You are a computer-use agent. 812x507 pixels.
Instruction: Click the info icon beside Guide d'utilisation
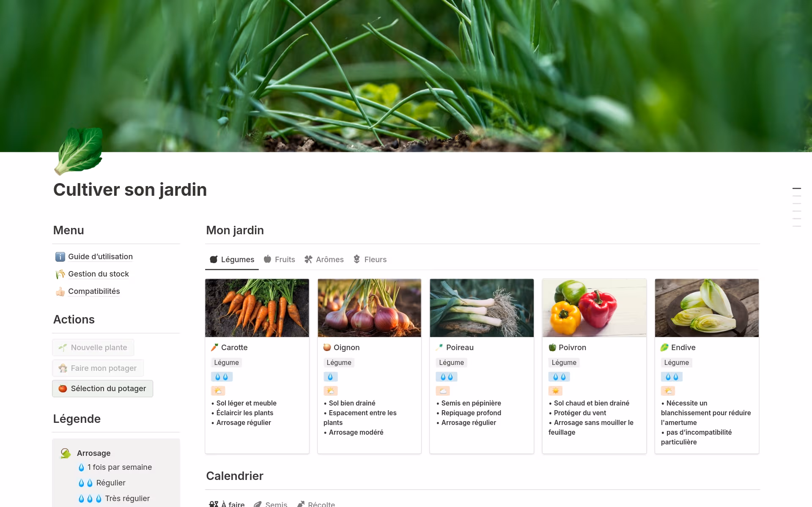(60, 257)
